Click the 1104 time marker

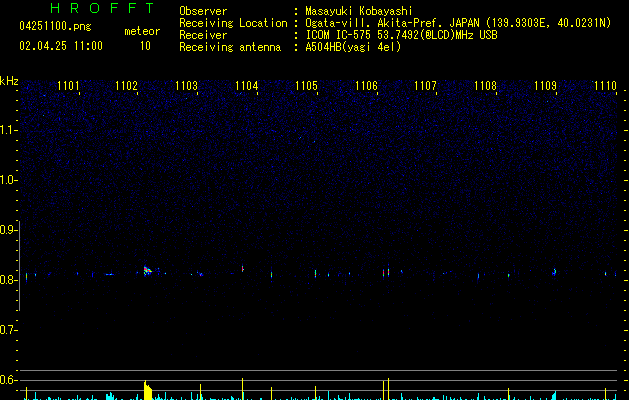(246, 86)
